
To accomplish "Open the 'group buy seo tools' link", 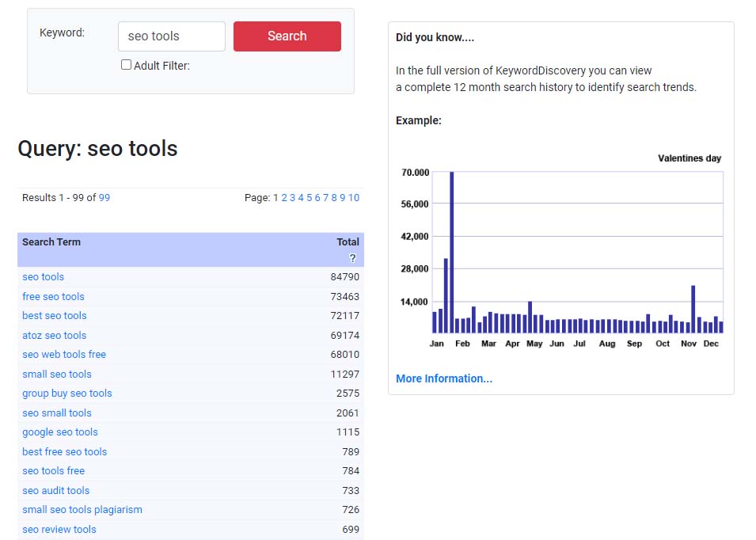I will (x=67, y=394).
